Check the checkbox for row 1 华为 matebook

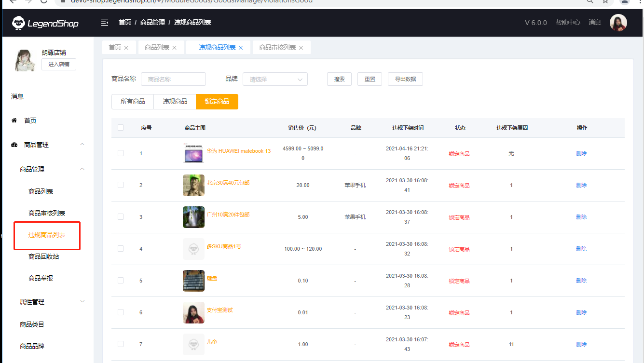[x=121, y=153]
